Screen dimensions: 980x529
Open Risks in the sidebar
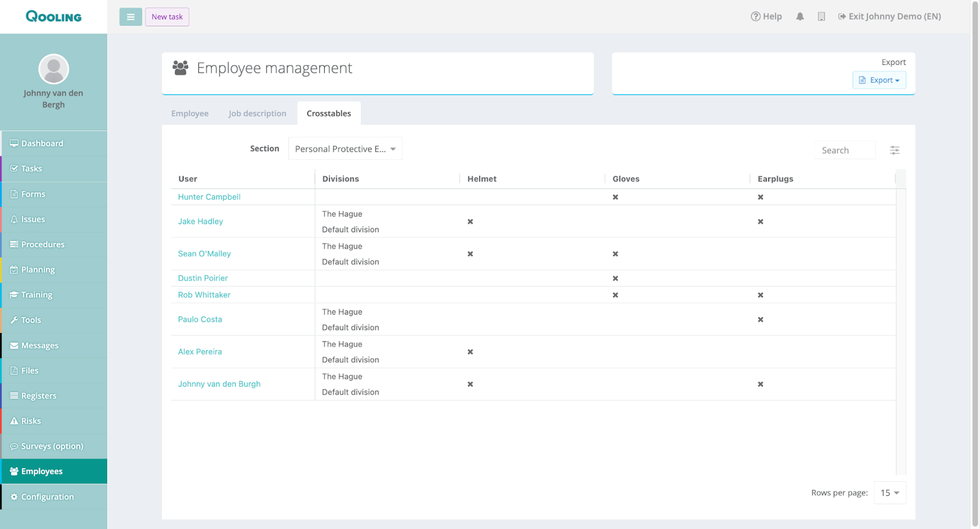pyautogui.click(x=54, y=421)
